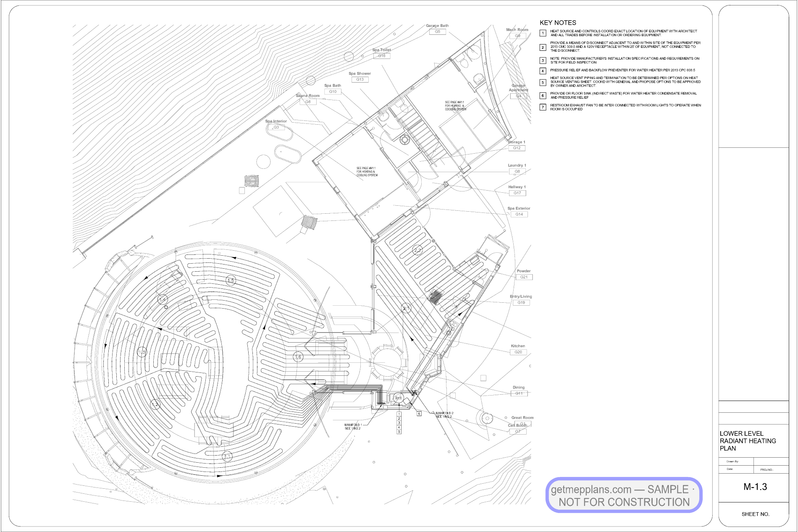Click the 'MANIFOLD 2 SEE 1/M2.2' label
Image resolution: width=798 pixels, height=532 pixels.
(x=444, y=415)
